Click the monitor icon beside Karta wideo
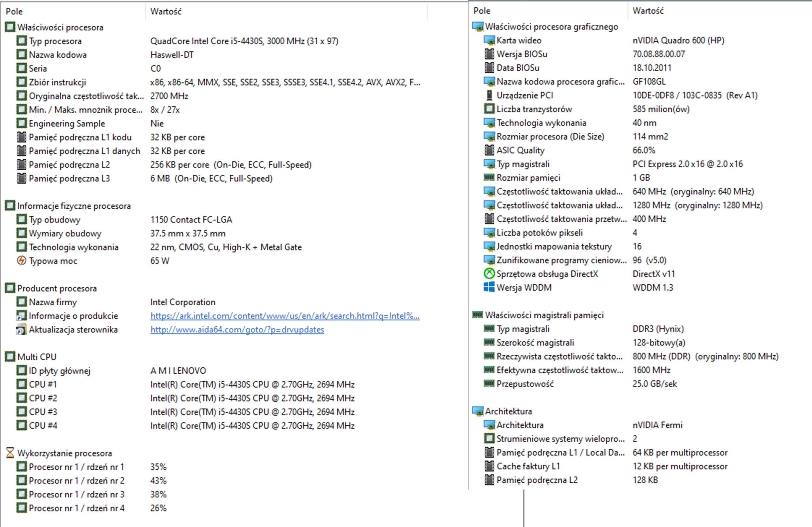This screenshot has width=812, height=527. pos(489,40)
